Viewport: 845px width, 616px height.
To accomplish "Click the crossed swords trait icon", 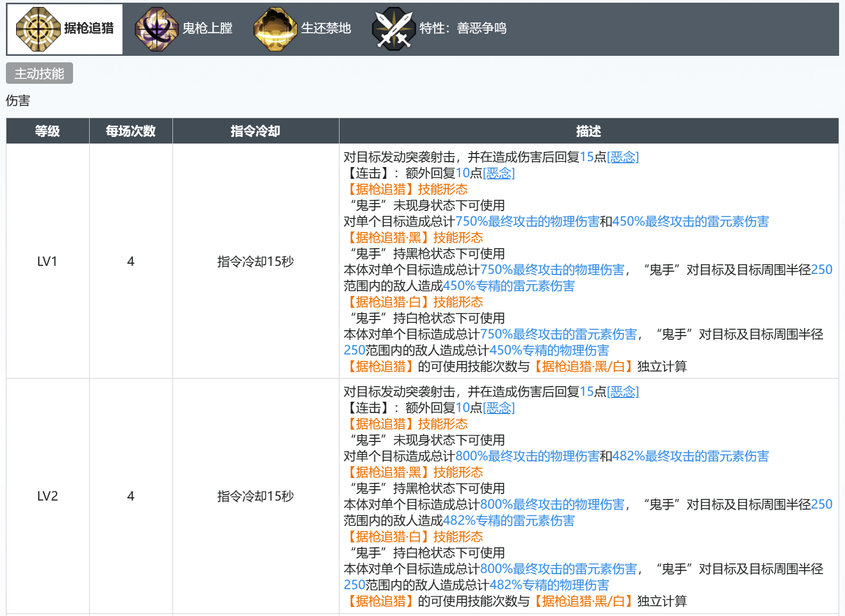I will pyautogui.click(x=394, y=29).
